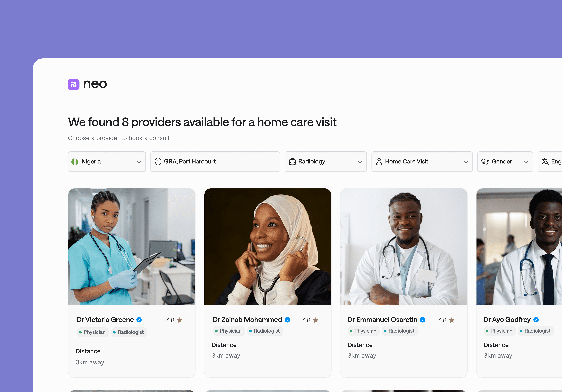Open the Radiology specialty dropdown chevron
Image resolution: width=562 pixels, height=392 pixels.
pos(360,162)
